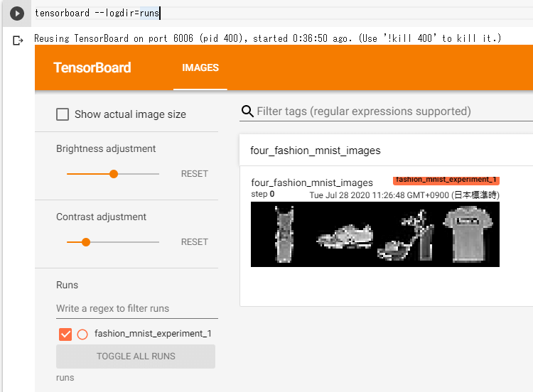Collapse the four_fashion_mnist_images tag section header
533x392 pixels.
[386, 151]
